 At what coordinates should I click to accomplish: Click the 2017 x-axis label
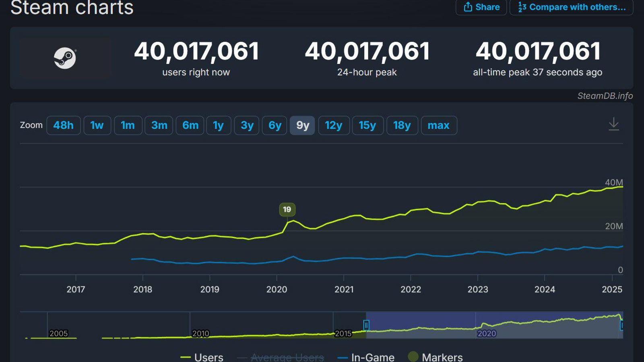point(76,290)
